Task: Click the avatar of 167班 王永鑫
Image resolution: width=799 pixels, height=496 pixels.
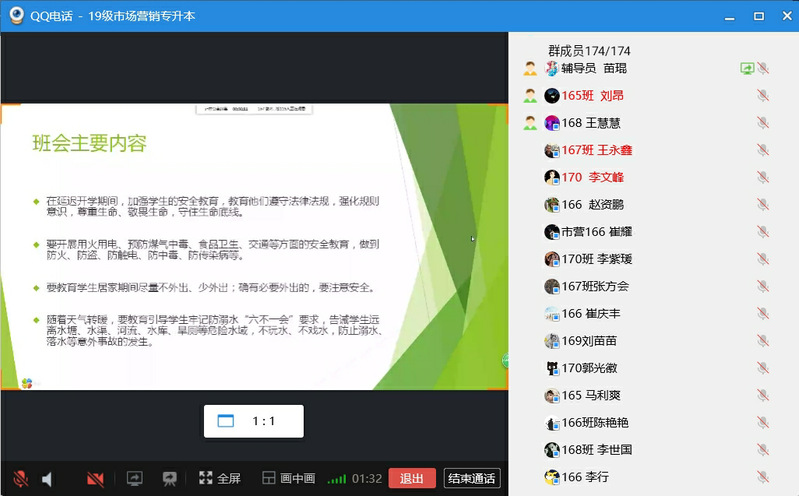Action: click(551, 150)
